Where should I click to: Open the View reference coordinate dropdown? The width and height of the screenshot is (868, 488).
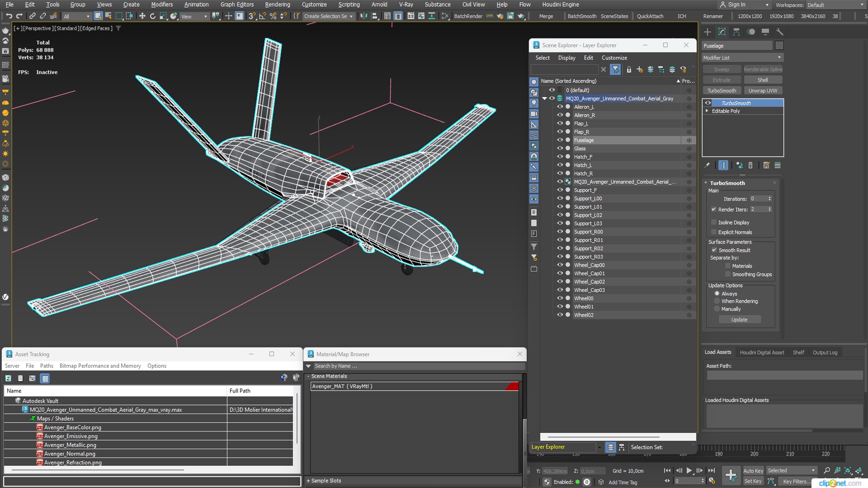(194, 16)
